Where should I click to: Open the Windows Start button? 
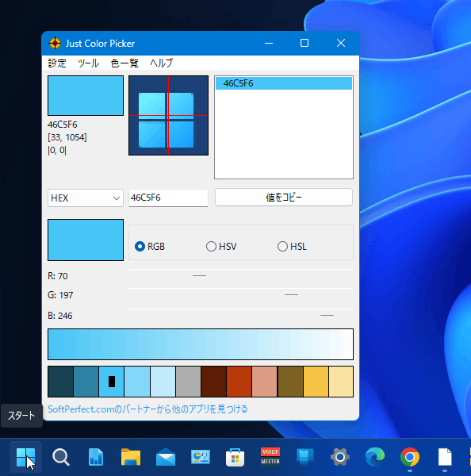[25, 457]
